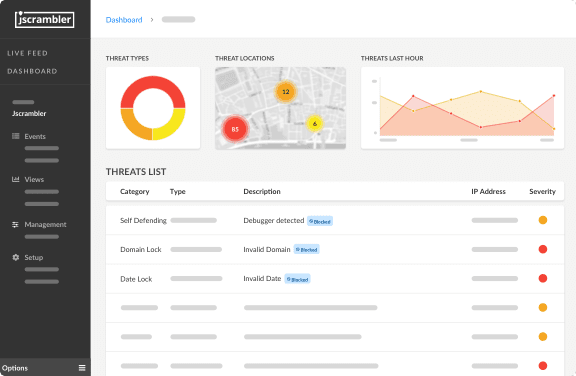Click Blocked badge next to Debugger detected
The width and height of the screenshot is (576, 376).
tap(320, 221)
